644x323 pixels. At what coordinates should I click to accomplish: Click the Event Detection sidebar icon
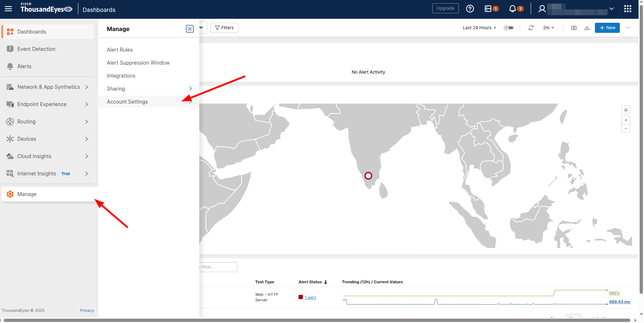(10, 49)
